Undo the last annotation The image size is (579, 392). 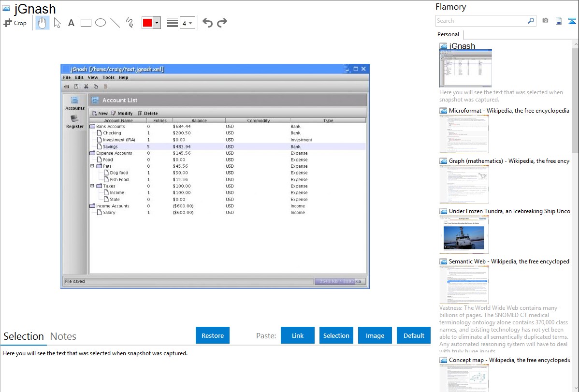(207, 23)
